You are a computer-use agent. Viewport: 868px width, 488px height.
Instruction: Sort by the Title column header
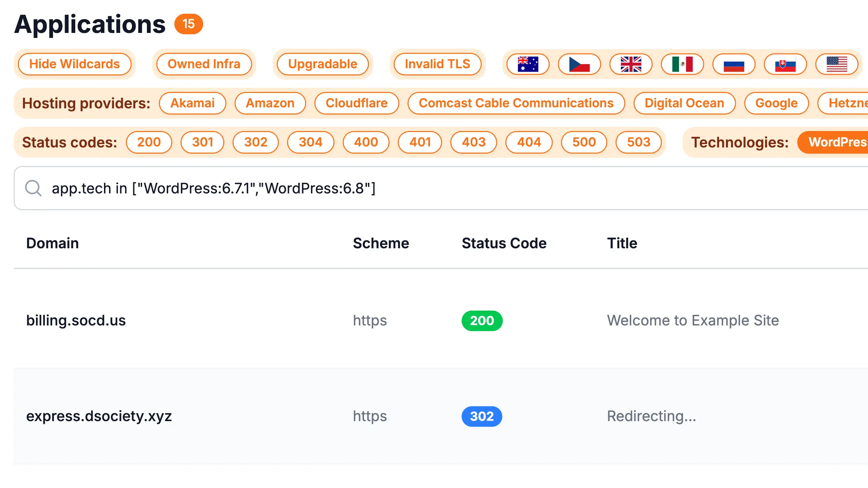coord(622,243)
